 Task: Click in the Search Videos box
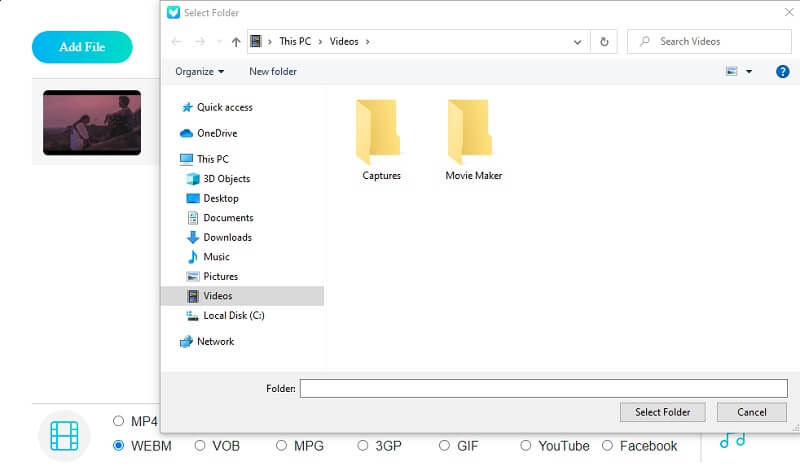pos(709,41)
